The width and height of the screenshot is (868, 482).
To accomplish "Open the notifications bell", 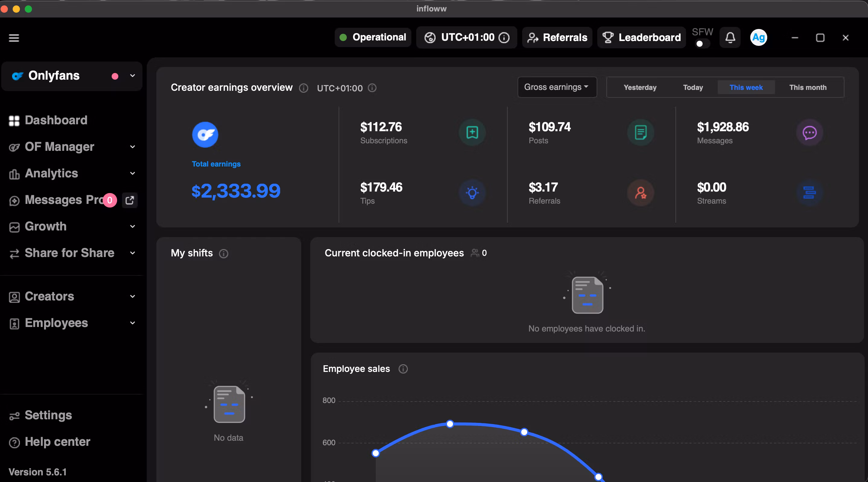I will pyautogui.click(x=730, y=37).
